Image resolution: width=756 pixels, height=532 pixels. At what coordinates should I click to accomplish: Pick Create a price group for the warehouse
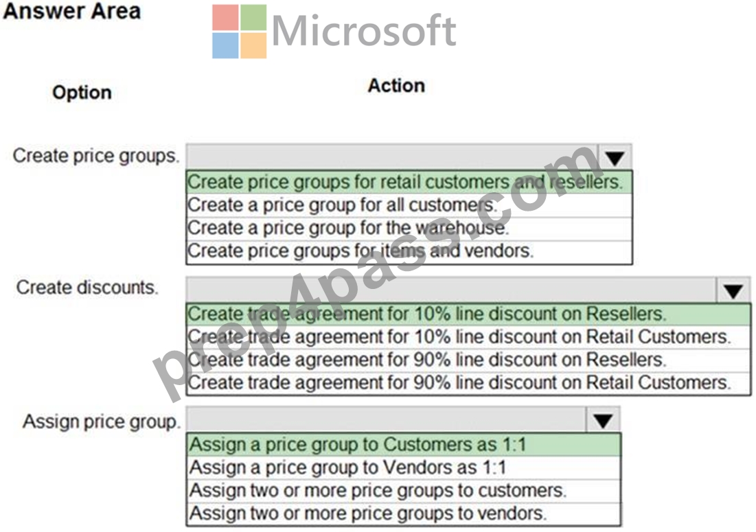[x=409, y=228]
